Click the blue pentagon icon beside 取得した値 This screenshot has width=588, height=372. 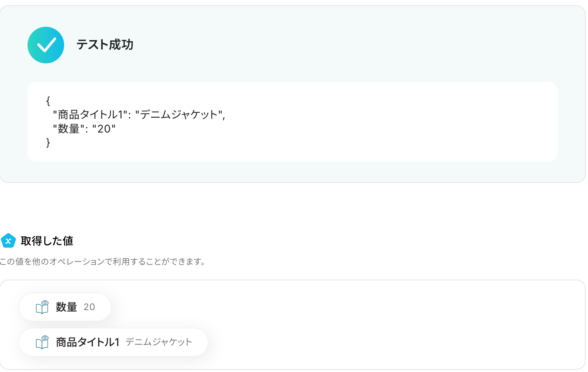[8, 241]
